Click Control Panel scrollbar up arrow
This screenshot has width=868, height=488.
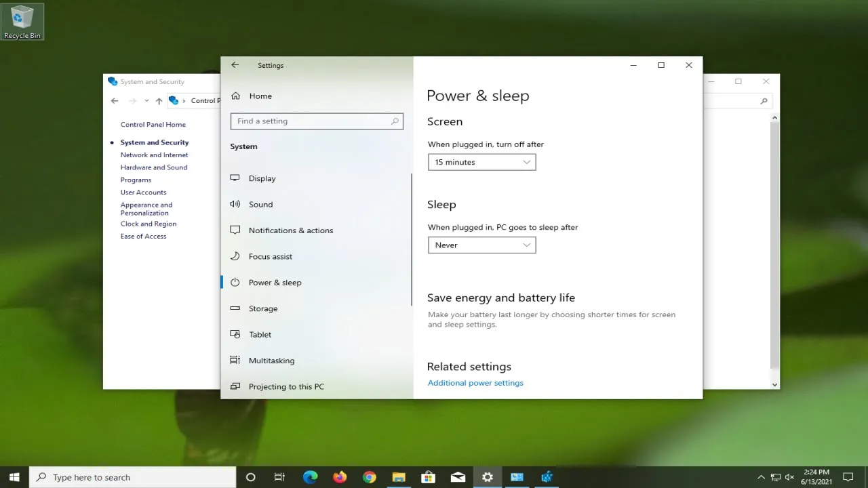pyautogui.click(x=775, y=118)
